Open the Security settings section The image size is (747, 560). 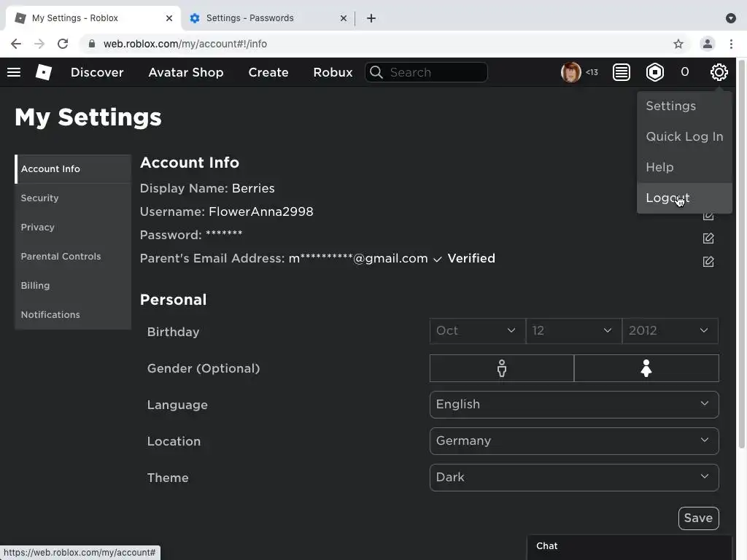73,198
